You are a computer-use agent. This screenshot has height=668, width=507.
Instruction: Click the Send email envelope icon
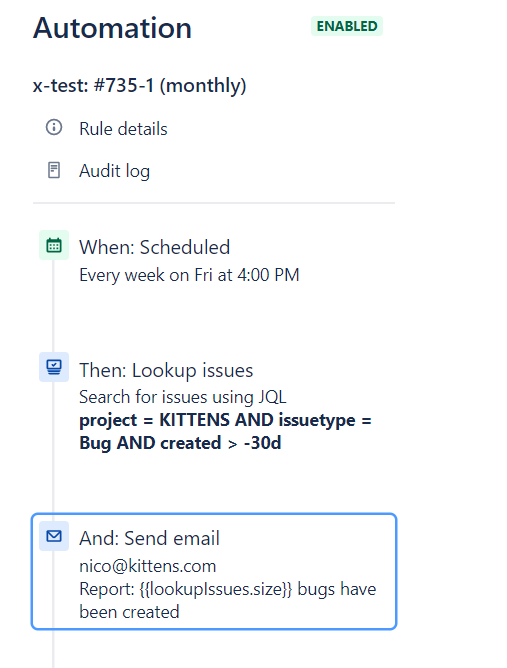(54, 536)
